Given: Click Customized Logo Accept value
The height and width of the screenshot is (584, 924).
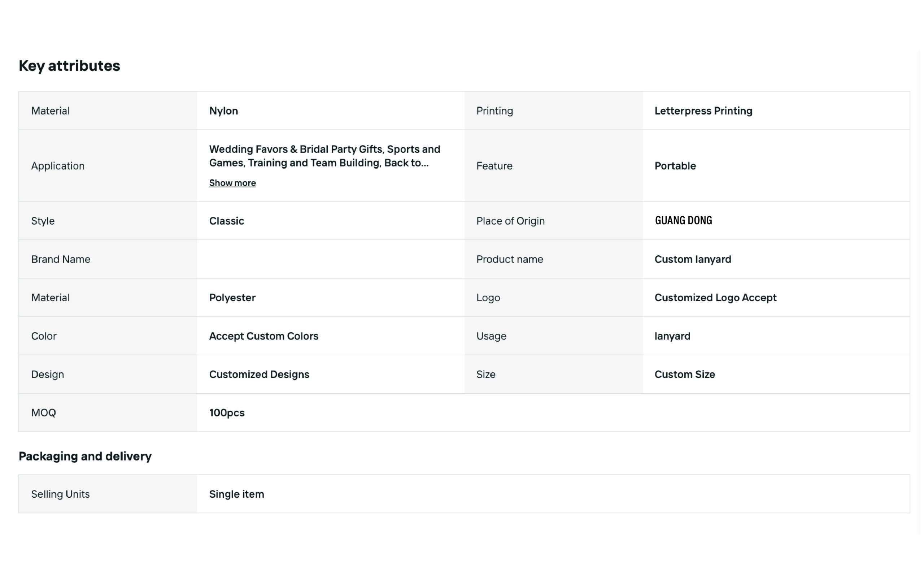Looking at the screenshot, I should (x=715, y=298).
